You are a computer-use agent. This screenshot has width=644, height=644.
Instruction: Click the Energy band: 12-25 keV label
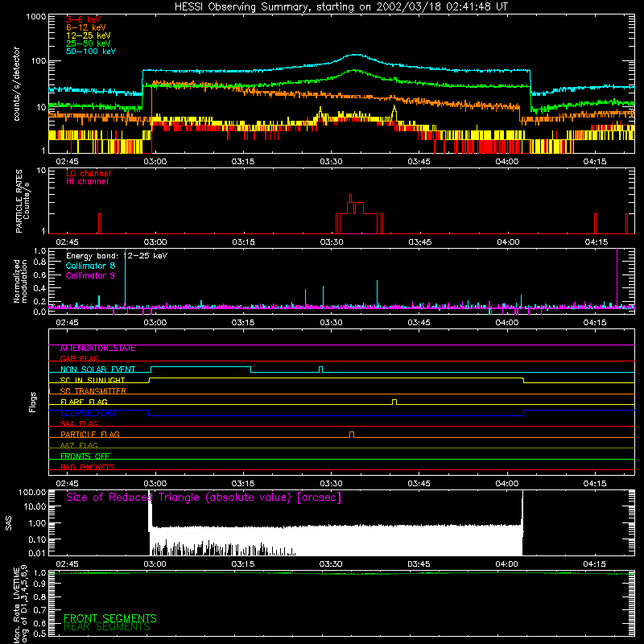click(x=117, y=256)
